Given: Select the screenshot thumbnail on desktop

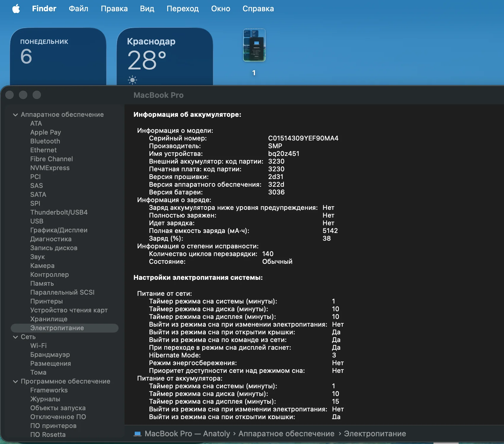Looking at the screenshot, I should (x=254, y=45).
